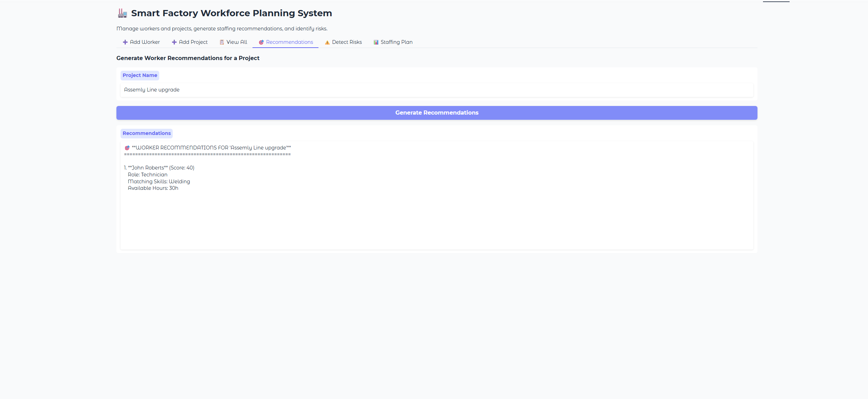This screenshot has width=868, height=399.
Task: Click the Generate Recommendations button
Action: [437, 113]
